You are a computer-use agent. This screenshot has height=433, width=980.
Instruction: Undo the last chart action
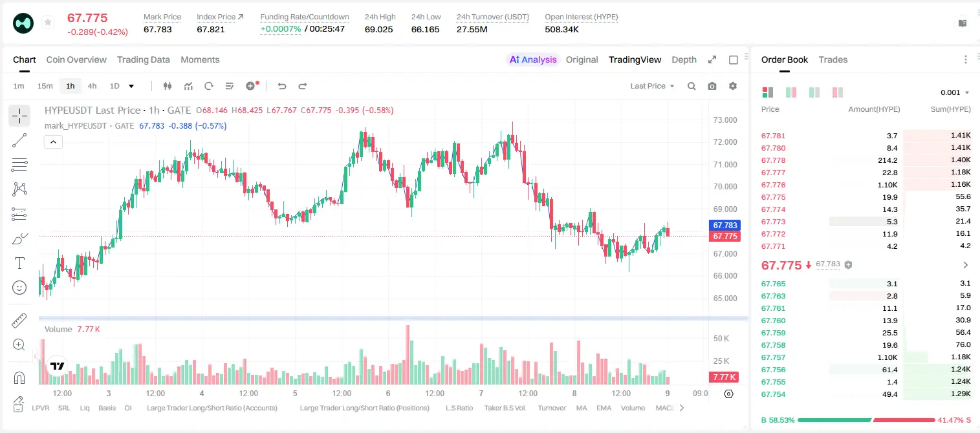[281, 86]
